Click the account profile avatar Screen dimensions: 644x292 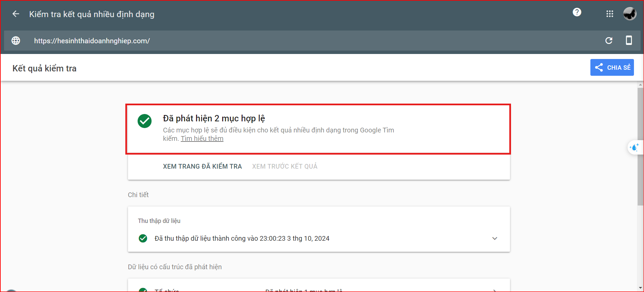[x=630, y=14]
